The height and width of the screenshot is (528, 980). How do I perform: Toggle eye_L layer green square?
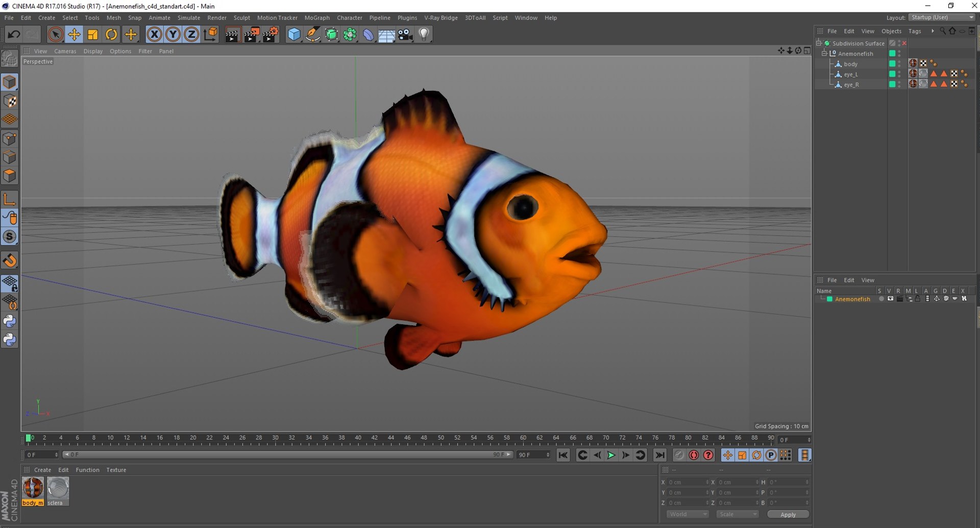point(892,74)
